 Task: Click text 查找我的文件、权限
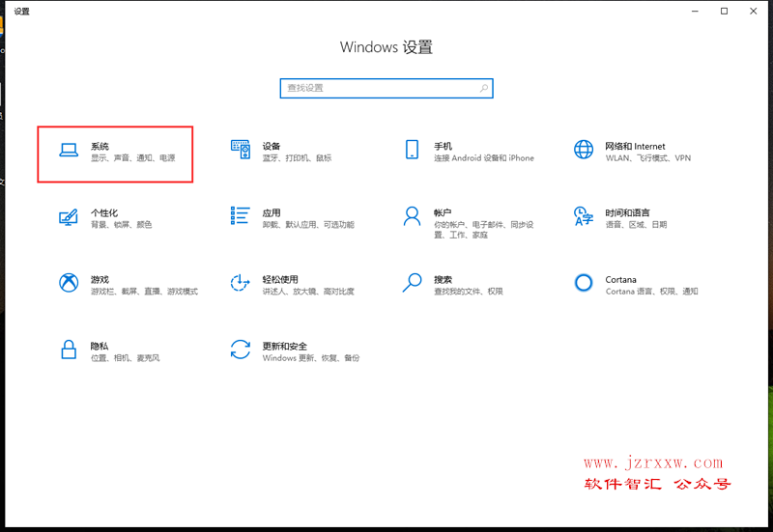point(469,292)
